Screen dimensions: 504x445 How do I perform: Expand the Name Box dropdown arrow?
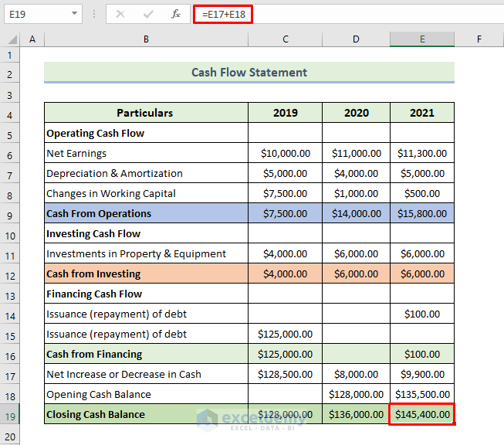click(x=74, y=13)
